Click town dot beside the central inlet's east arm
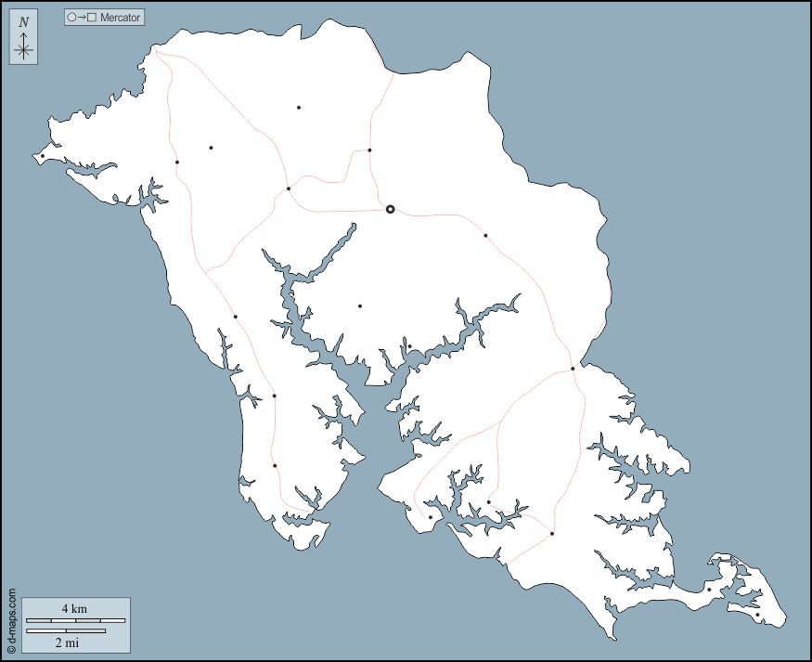The image size is (812, 662). 409,346
